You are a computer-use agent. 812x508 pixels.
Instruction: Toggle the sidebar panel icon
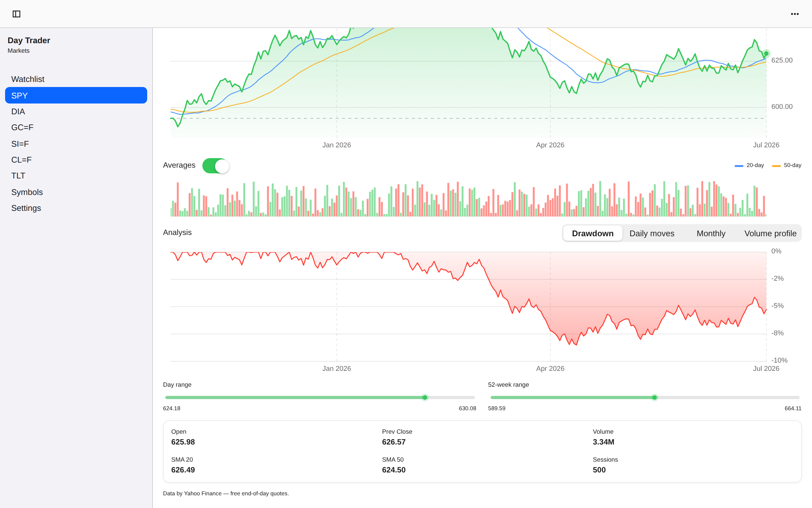(16, 14)
